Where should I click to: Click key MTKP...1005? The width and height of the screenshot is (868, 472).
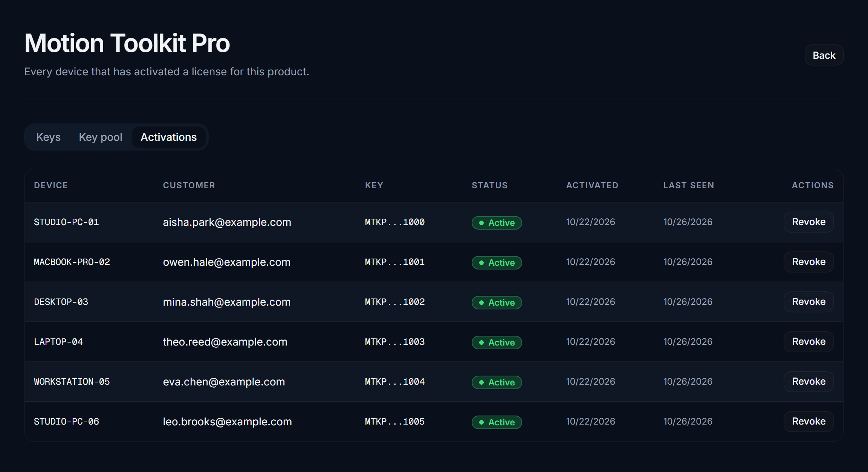(x=394, y=422)
